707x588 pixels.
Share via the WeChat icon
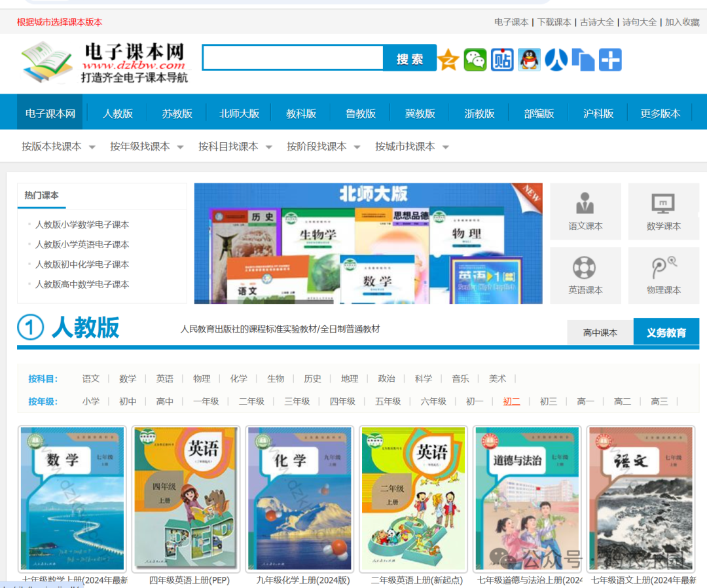(475, 60)
